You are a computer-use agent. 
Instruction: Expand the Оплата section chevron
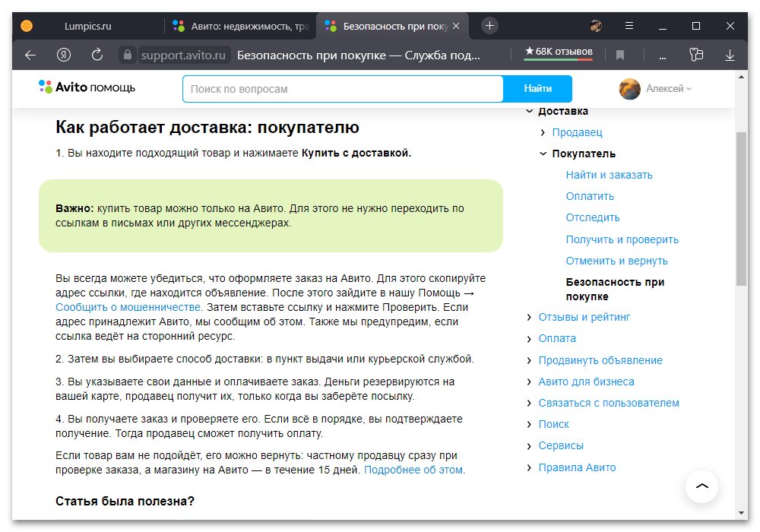click(529, 339)
